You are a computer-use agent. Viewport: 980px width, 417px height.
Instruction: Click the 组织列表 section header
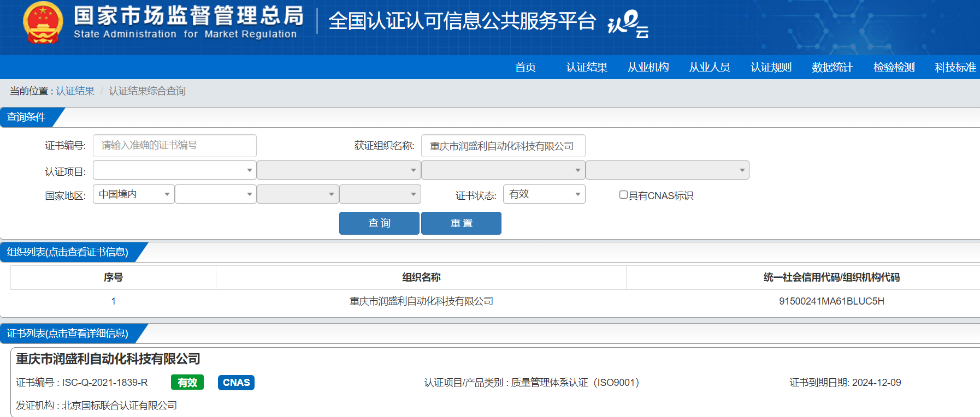coord(68,252)
